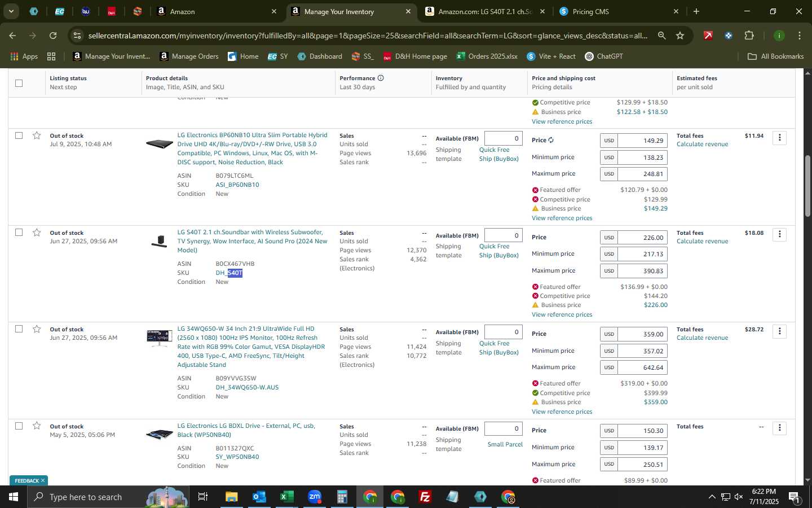
Task: Click the available quantity field for LG S40T
Action: tap(503, 235)
